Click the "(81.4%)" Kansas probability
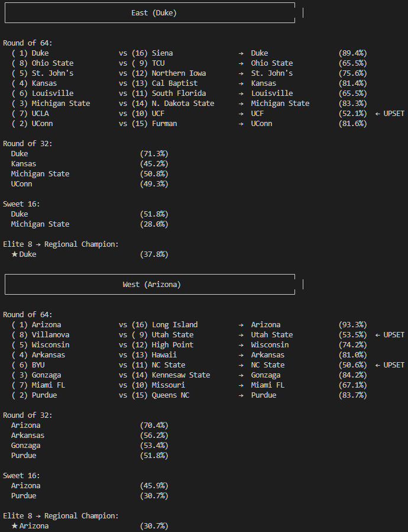Image resolution: width=408 pixels, height=532 pixels. coord(353,83)
